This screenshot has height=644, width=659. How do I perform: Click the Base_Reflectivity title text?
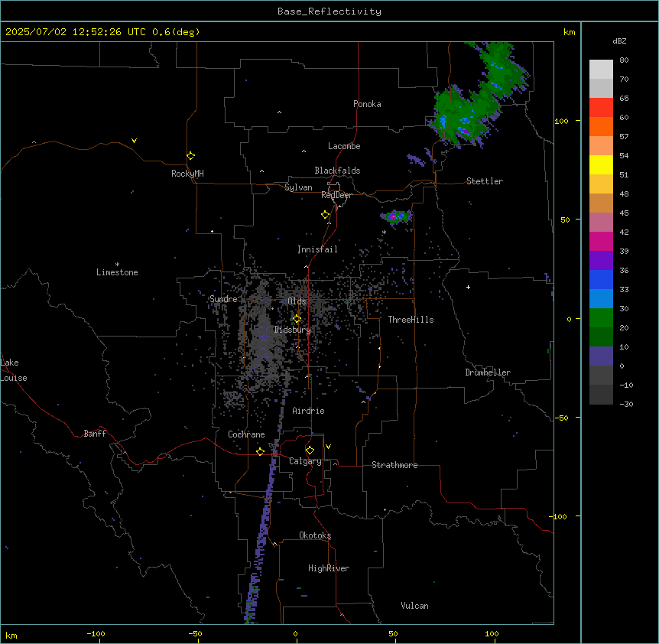coord(329,11)
